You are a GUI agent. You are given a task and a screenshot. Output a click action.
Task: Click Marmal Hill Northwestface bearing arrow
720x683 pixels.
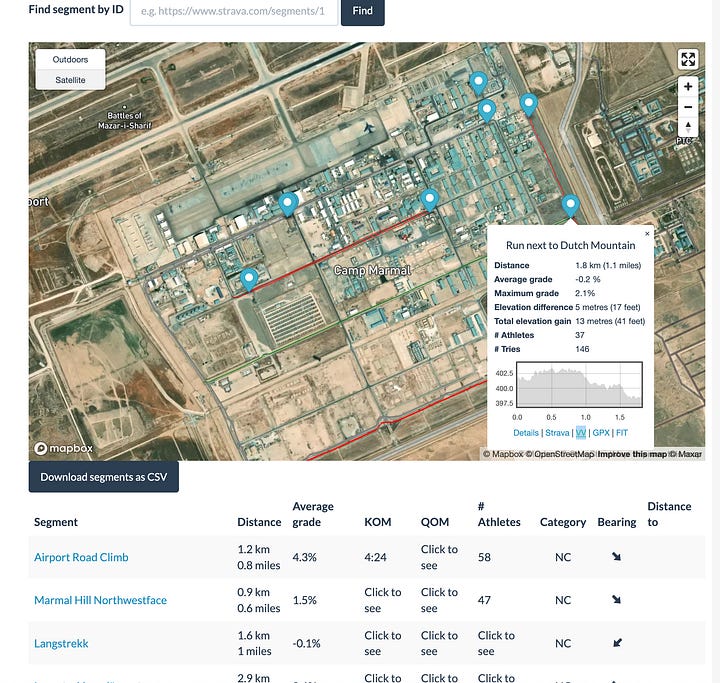pos(616,599)
